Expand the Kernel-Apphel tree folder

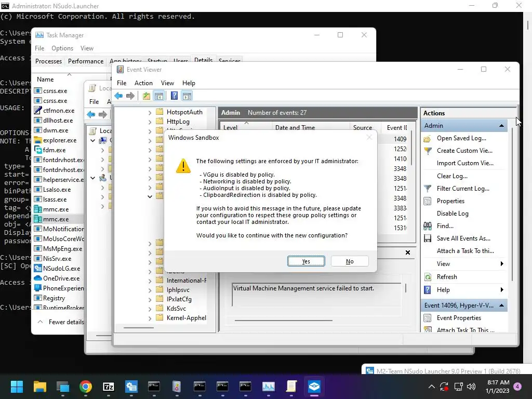click(x=150, y=318)
